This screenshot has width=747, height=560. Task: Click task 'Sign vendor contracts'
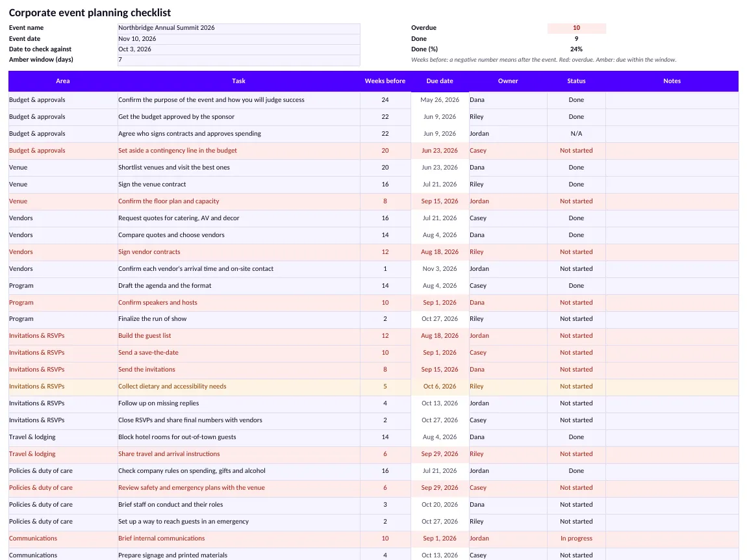pos(238,252)
